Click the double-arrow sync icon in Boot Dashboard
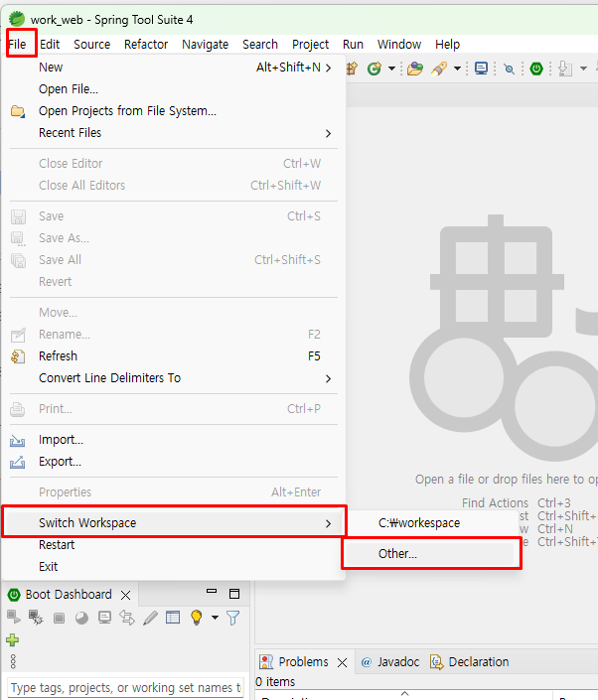The image size is (598, 700). pyautogui.click(x=127, y=618)
